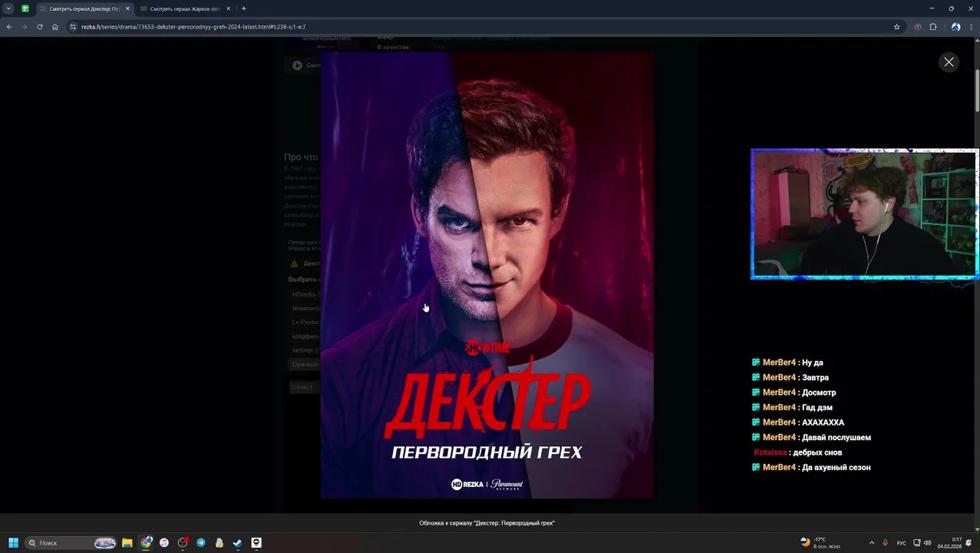Screen dimensions: 980x553
Task: Click chat message "АХАХАХХА"
Action: (x=823, y=422)
